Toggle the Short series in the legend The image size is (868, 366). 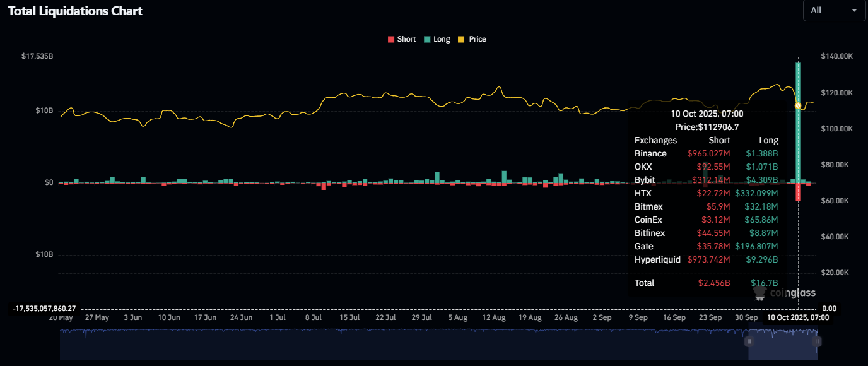(401, 39)
